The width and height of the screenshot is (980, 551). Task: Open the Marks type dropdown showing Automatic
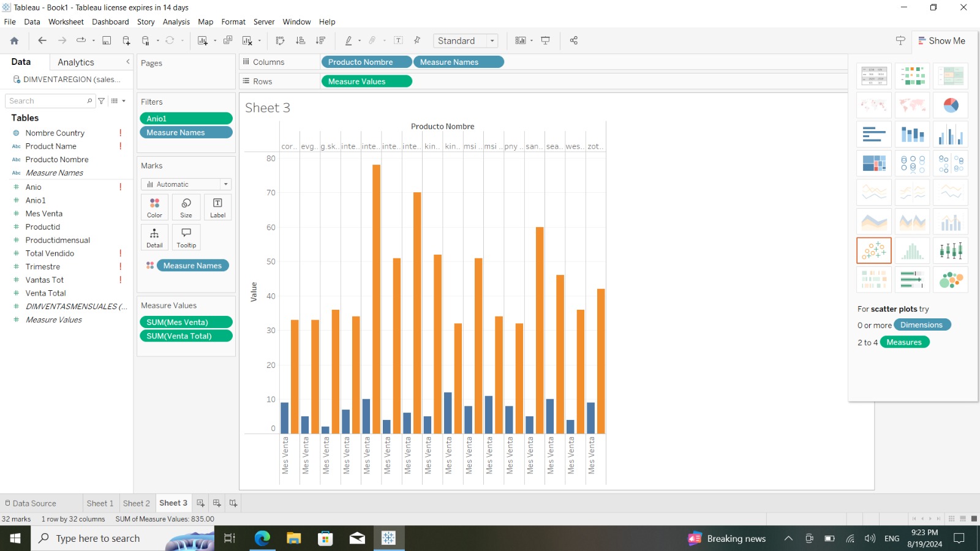tap(186, 184)
